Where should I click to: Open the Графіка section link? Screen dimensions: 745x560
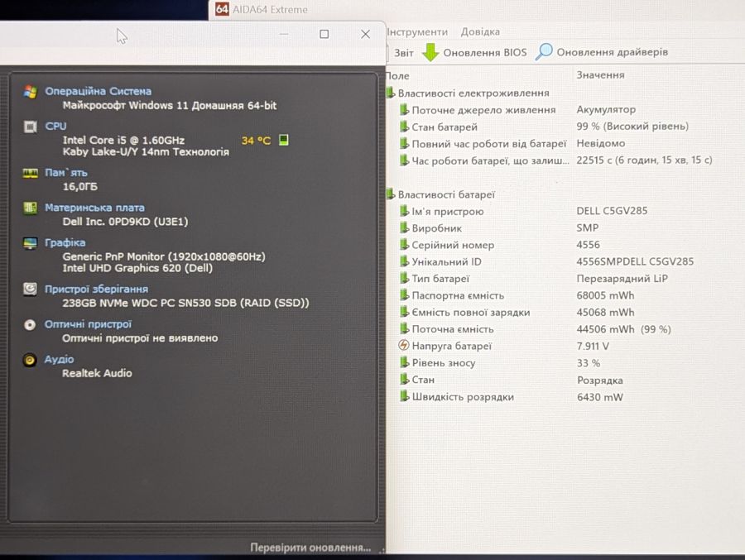pos(65,242)
